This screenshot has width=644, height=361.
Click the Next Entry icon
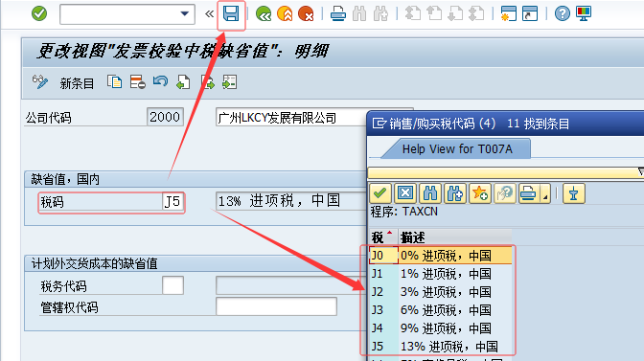pos(207,82)
